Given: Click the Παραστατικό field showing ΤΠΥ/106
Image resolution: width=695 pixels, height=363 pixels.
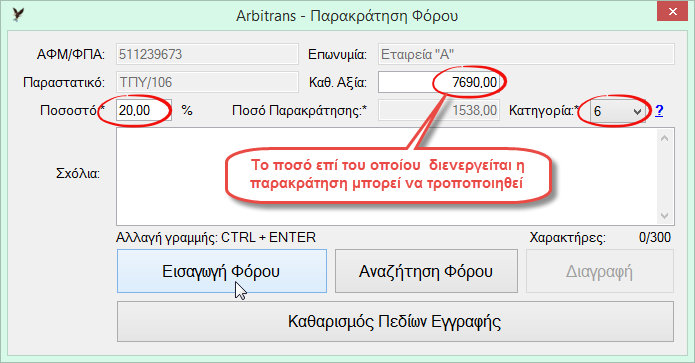Looking at the screenshot, I should 207,82.
